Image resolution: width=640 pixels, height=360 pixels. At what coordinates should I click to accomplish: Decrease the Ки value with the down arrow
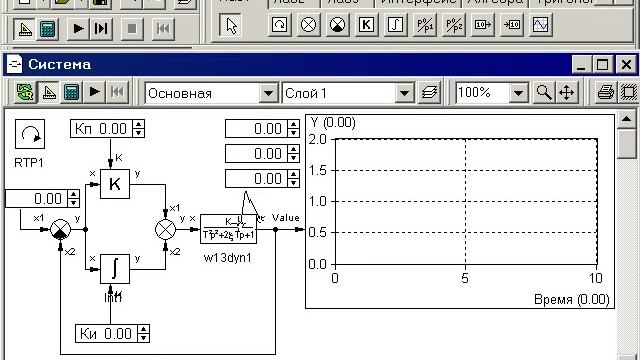click(144, 338)
